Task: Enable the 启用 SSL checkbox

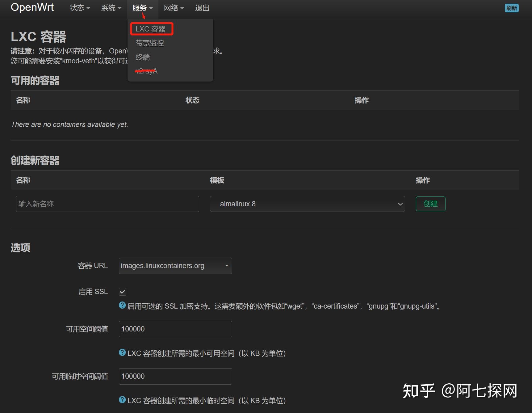Action: click(122, 291)
